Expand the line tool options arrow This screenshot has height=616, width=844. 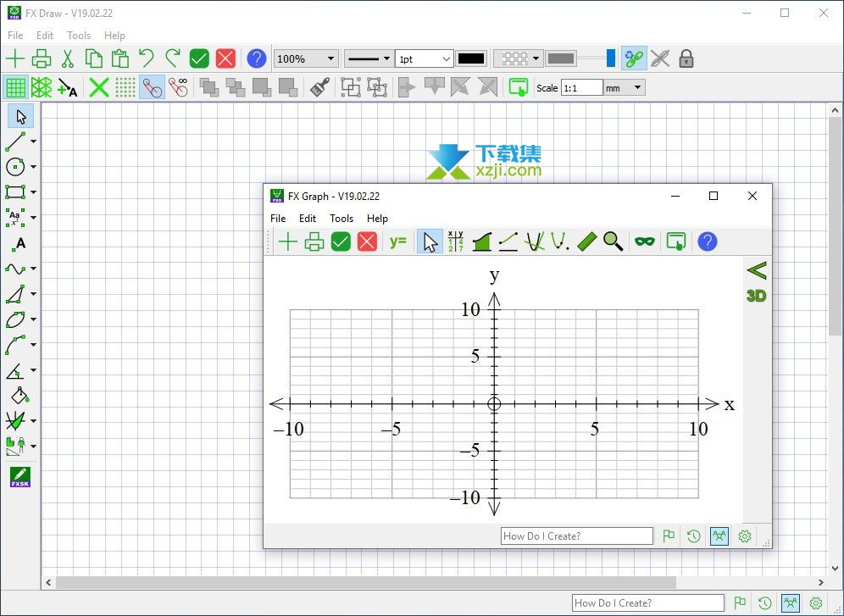pos(33,142)
